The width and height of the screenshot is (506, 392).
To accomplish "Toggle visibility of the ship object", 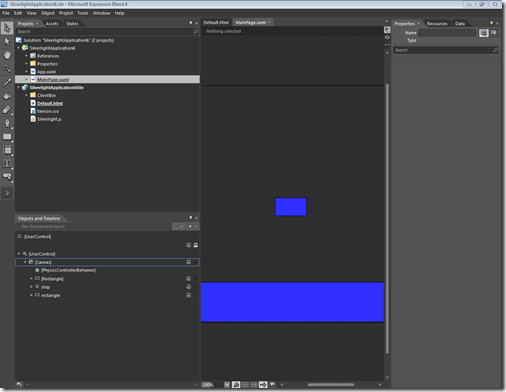I will point(188,287).
